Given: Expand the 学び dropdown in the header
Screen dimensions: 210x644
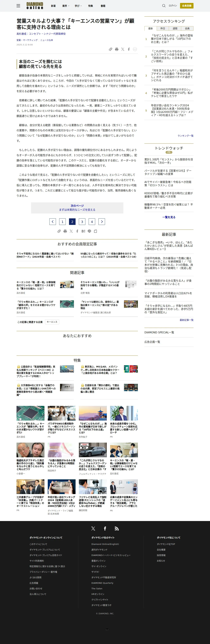Looking at the screenshot, I should pos(78,6).
